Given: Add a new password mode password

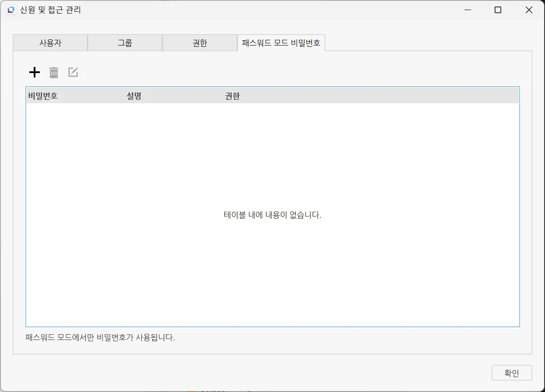Looking at the screenshot, I should tap(34, 73).
